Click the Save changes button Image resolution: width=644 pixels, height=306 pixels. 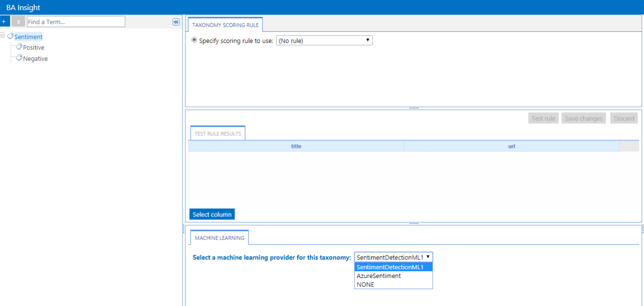pos(583,119)
